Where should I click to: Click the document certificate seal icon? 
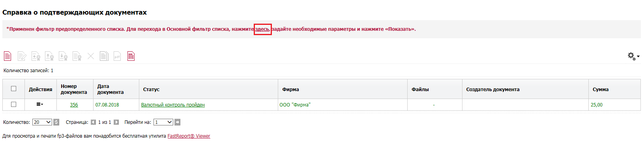(77, 56)
